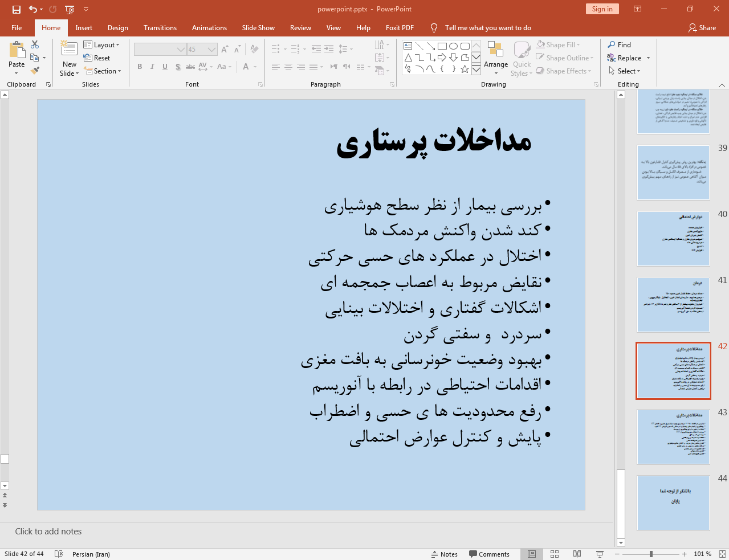Toggle justify text alignment

313,67
